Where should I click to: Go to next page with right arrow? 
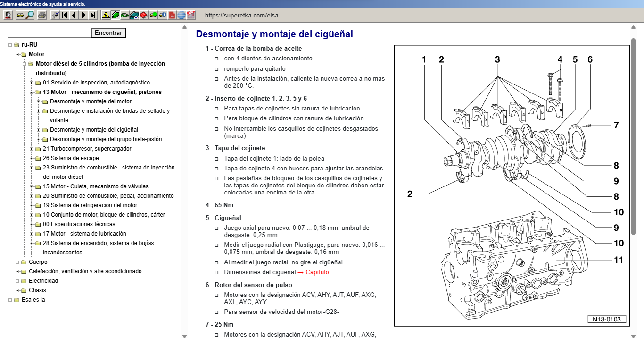coord(83,15)
